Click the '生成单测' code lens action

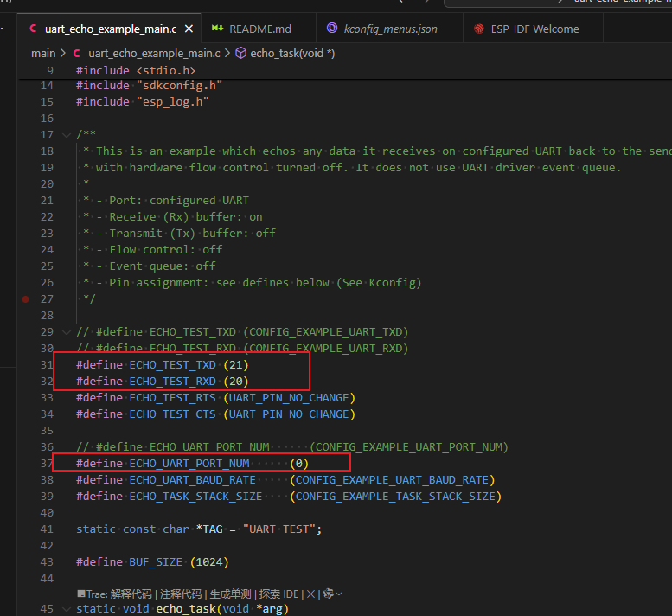[x=230, y=594]
